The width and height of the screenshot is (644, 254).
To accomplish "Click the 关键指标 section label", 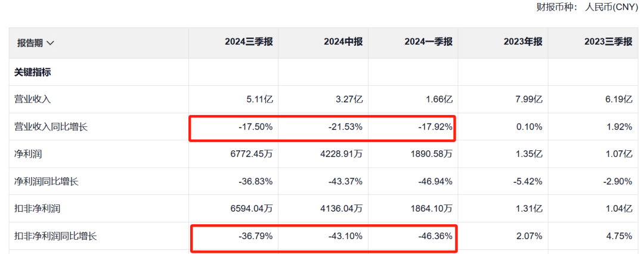I will coord(33,72).
